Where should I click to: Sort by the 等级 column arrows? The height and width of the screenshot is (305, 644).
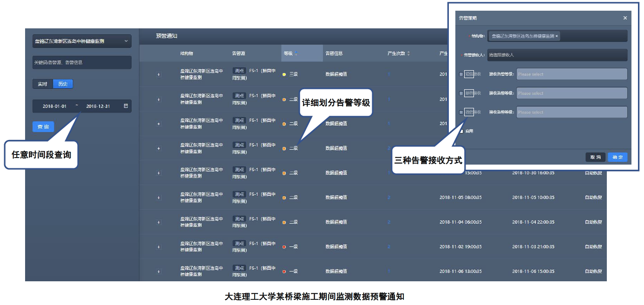296,53
